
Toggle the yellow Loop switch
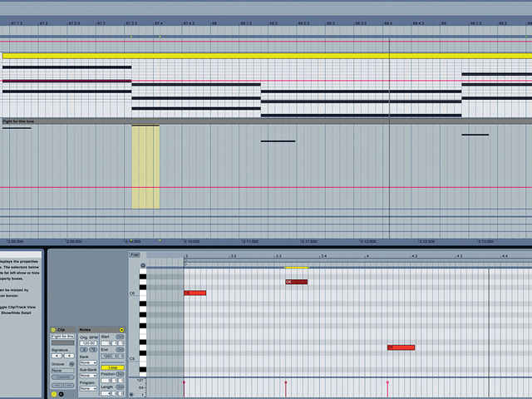[113, 367]
